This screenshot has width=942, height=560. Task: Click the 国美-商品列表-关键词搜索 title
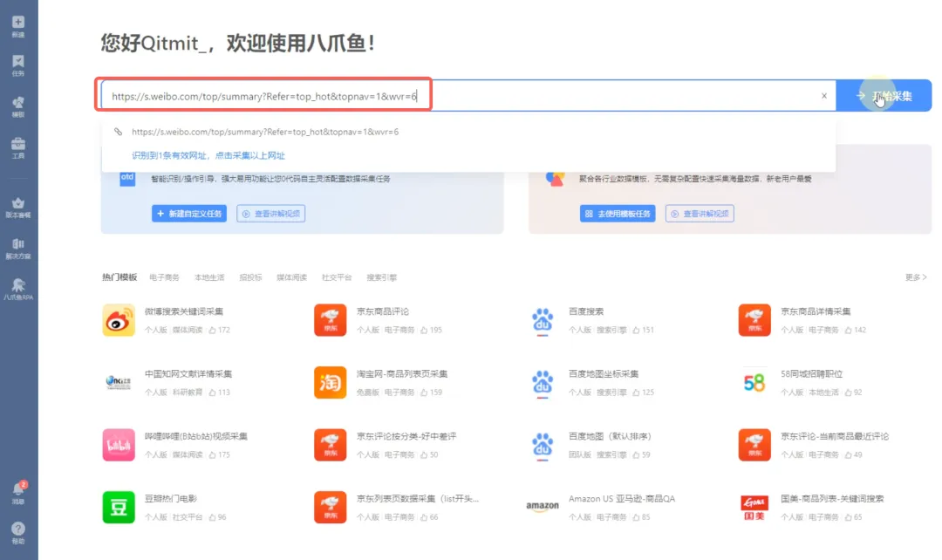click(x=832, y=499)
